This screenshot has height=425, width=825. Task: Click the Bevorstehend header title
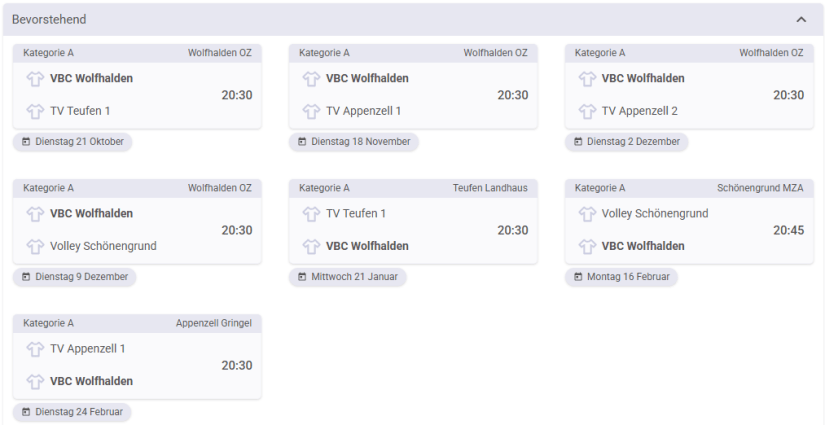pos(49,19)
